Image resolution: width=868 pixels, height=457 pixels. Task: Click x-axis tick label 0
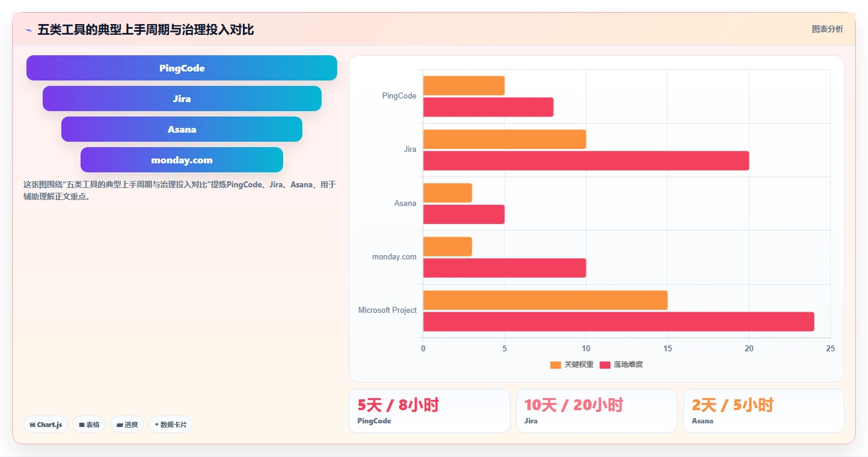click(423, 348)
